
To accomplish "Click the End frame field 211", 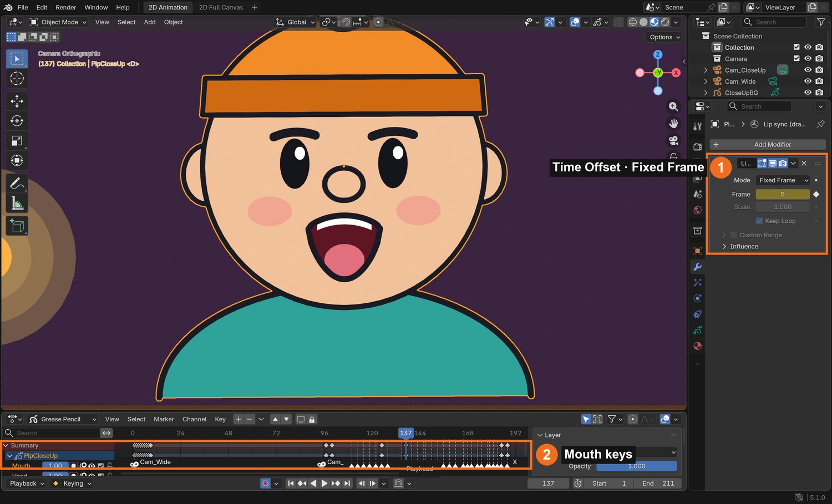I will point(658,483).
